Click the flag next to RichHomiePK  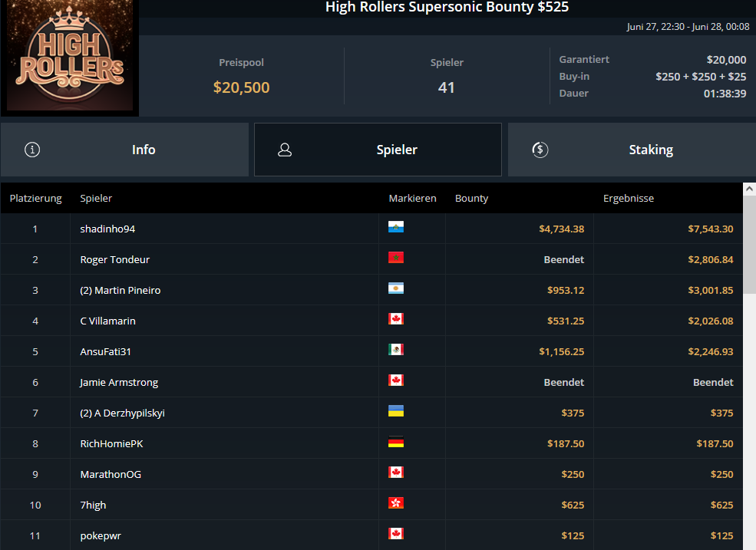pyautogui.click(x=396, y=442)
